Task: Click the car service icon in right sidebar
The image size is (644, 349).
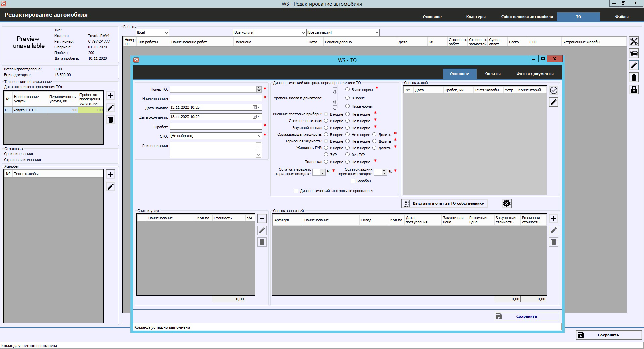Action: [634, 53]
